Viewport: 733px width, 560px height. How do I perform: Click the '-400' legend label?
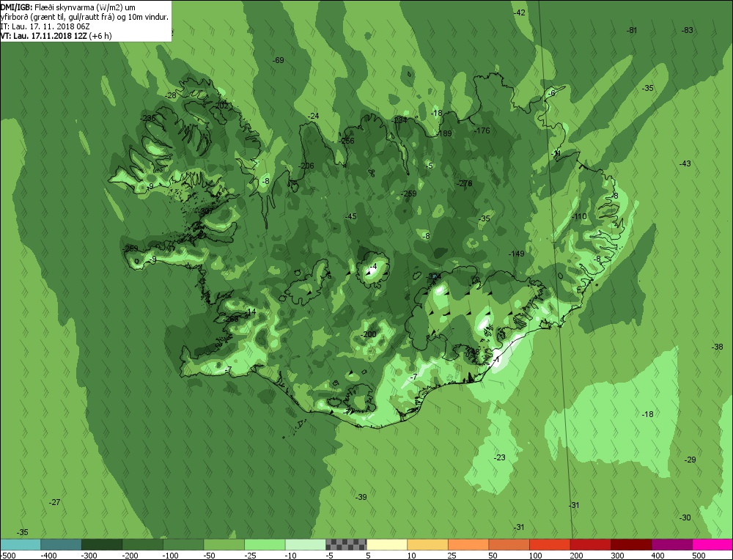coord(48,556)
